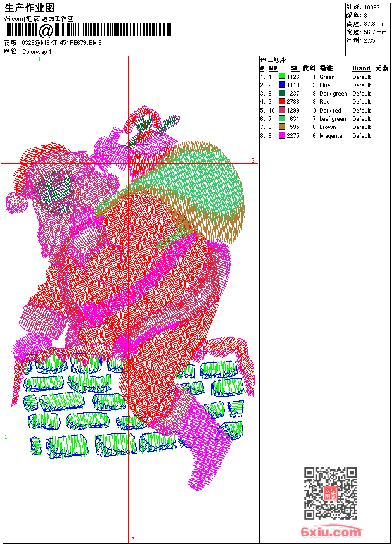The height and width of the screenshot is (544, 392).
Task: Click the stitch total value 10063
Action: 372,8
